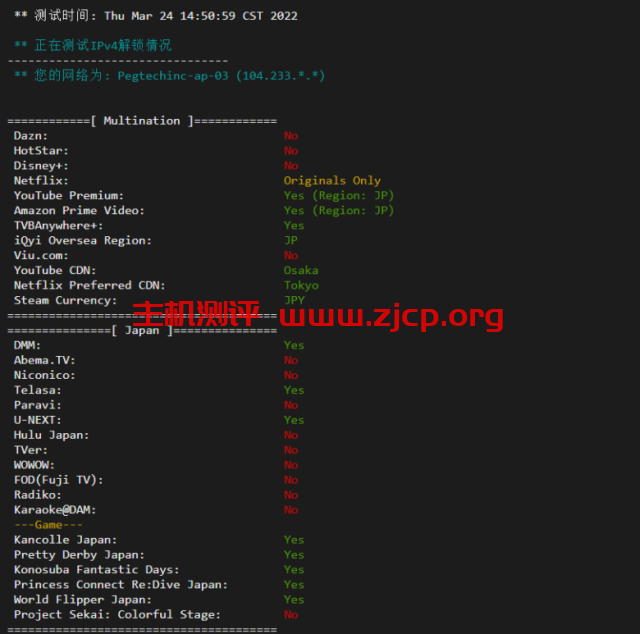Screen dimensions: 640x634
Task: Click the '[ Multination ]' section header
Action: coord(142,121)
